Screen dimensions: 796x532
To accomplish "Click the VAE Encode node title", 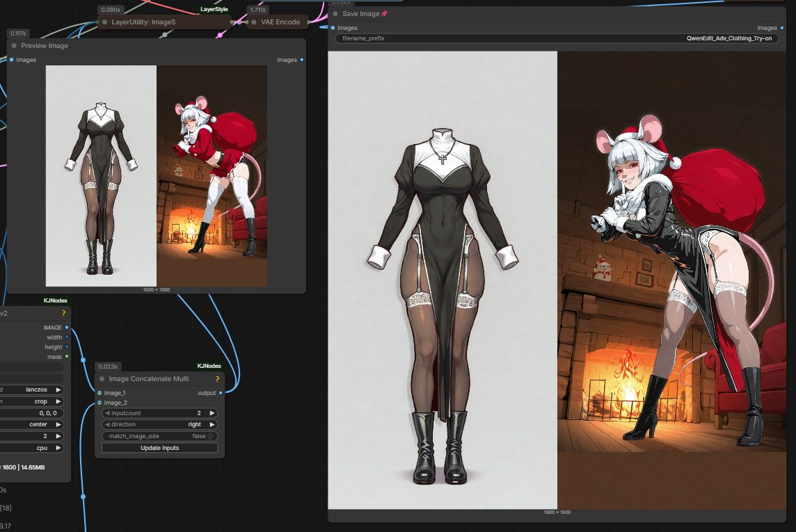I will (280, 22).
